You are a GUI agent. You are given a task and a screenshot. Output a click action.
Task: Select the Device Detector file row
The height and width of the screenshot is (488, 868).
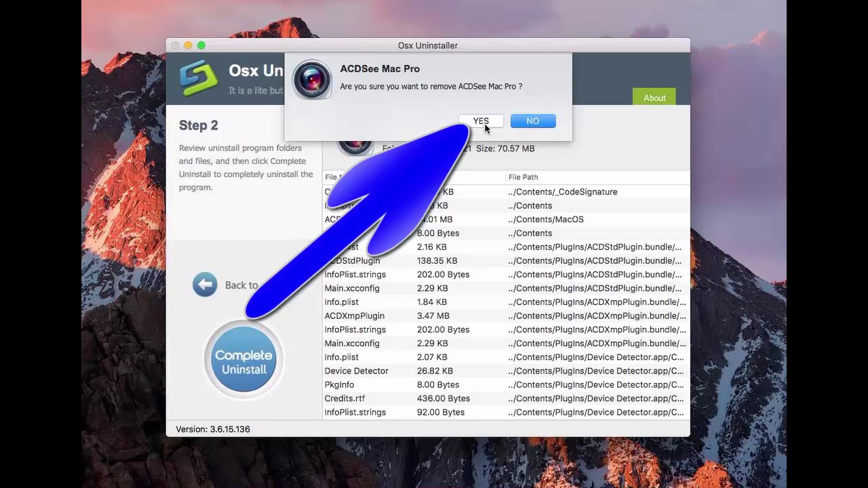[x=506, y=371]
